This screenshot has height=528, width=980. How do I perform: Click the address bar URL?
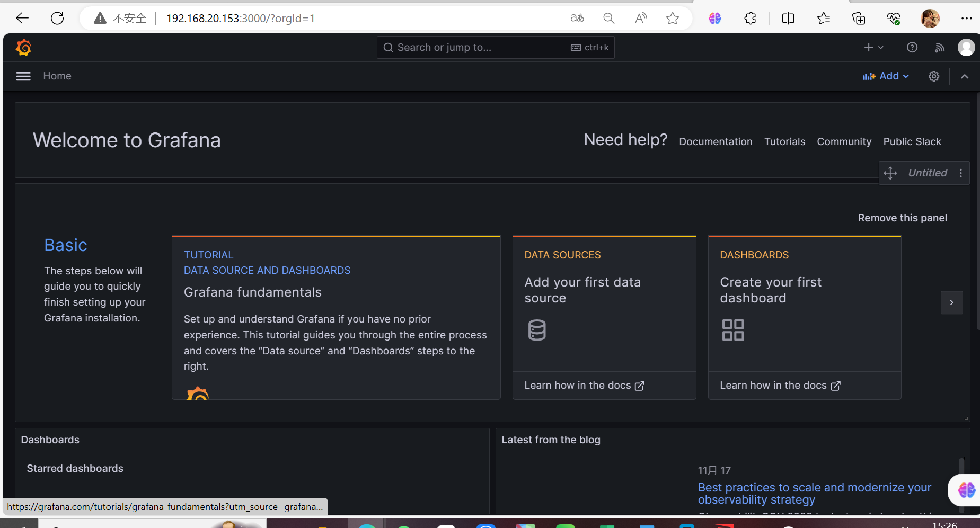point(240,19)
